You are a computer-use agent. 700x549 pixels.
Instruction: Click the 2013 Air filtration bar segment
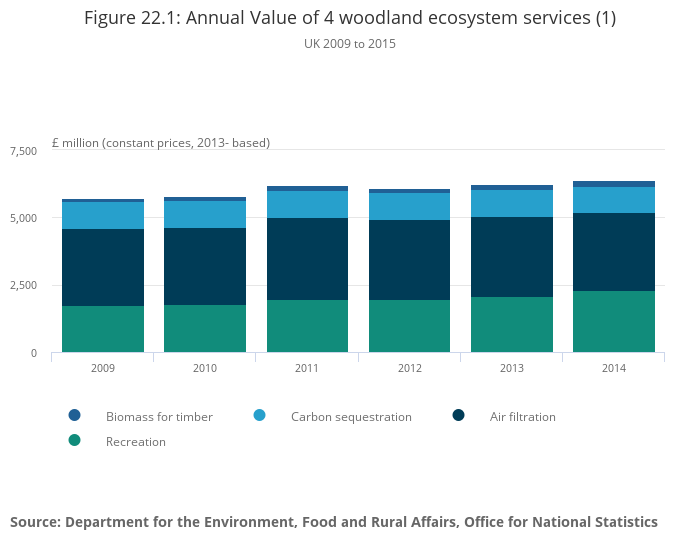512,257
